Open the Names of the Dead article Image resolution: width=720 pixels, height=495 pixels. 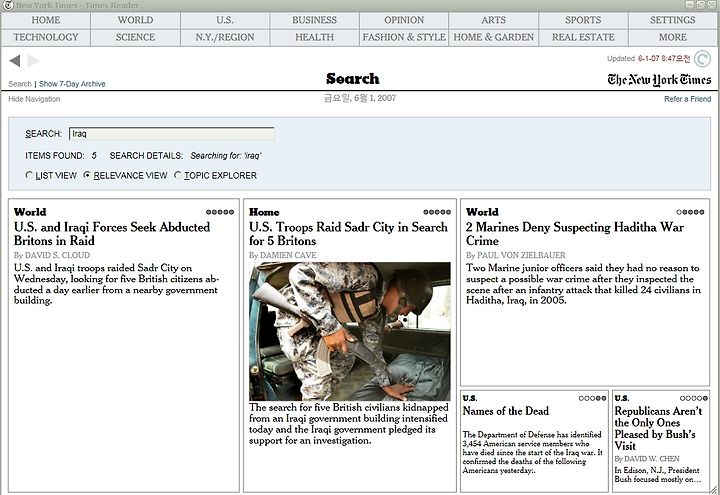tap(506, 411)
